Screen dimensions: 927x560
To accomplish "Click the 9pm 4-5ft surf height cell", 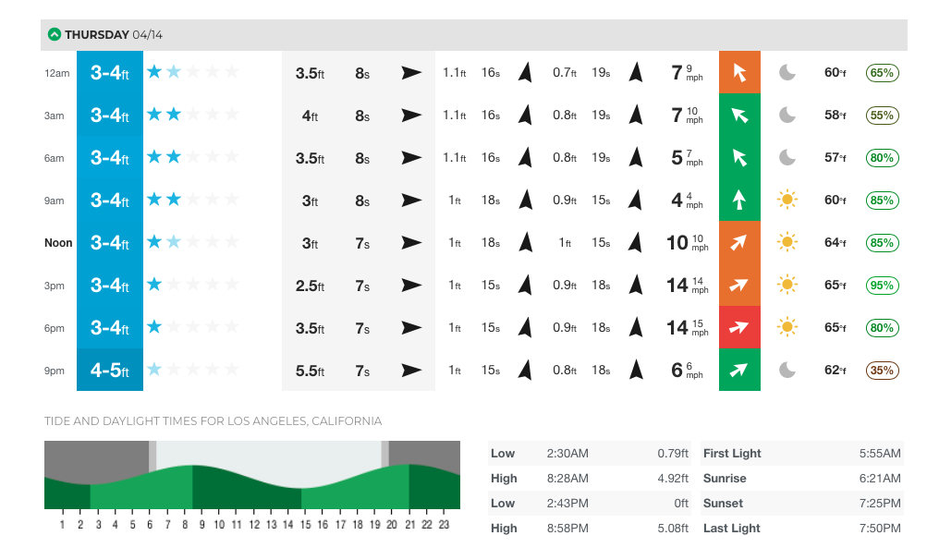I will (x=110, y=370).
